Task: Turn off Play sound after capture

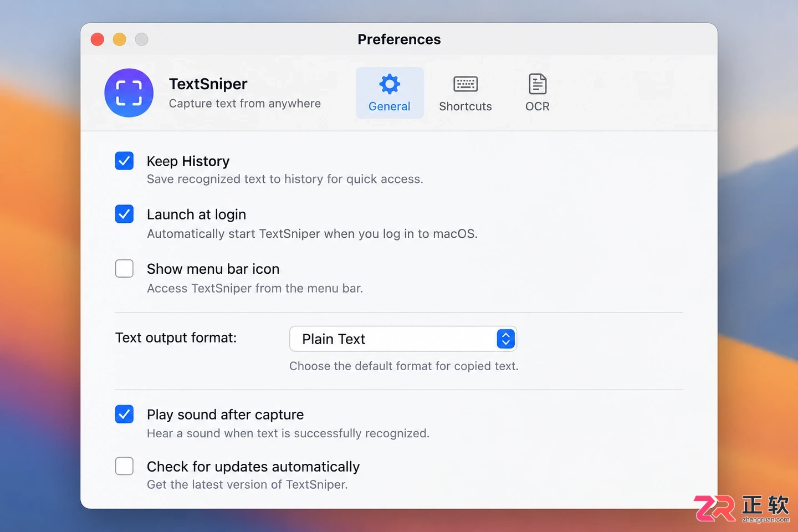Action: click(x=124, y=414)
